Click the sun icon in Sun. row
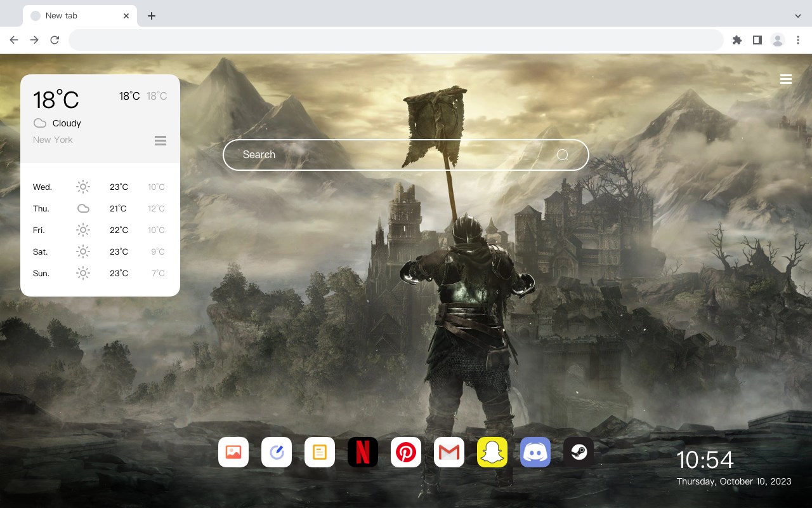Viewport: 812px width, 508px height. 83,273
